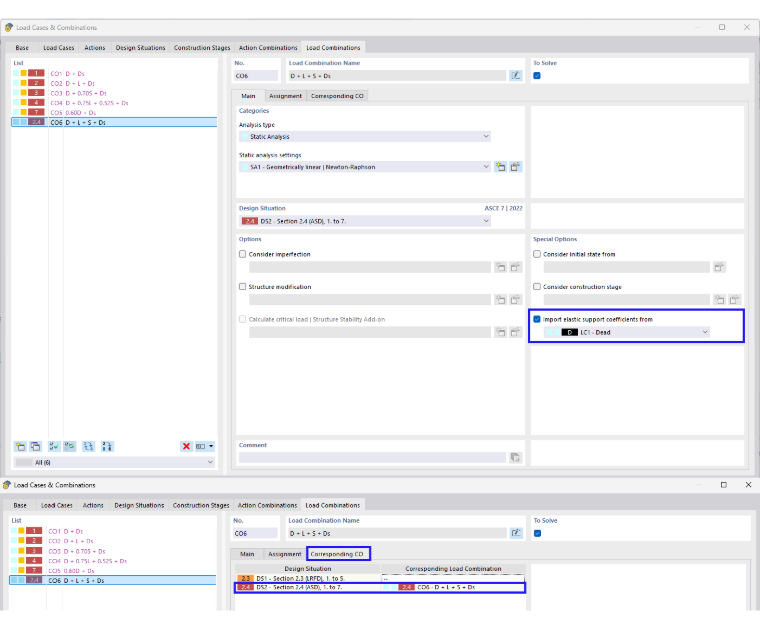
Task: Open Action Combinations tab in lower window
Action: 267,505
